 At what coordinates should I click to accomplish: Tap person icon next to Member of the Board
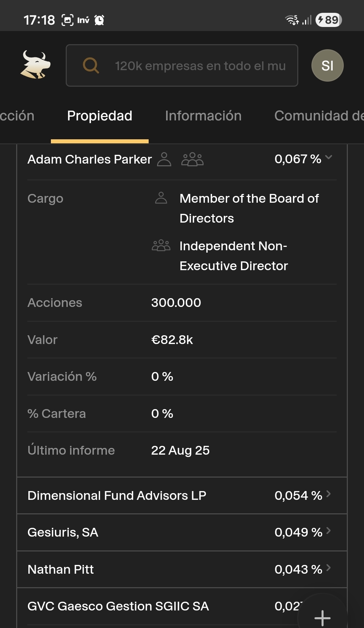click(x=161, y=198)
